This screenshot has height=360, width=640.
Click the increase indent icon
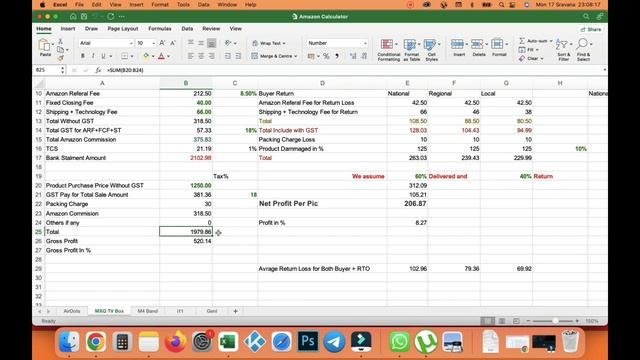point(238,56)
